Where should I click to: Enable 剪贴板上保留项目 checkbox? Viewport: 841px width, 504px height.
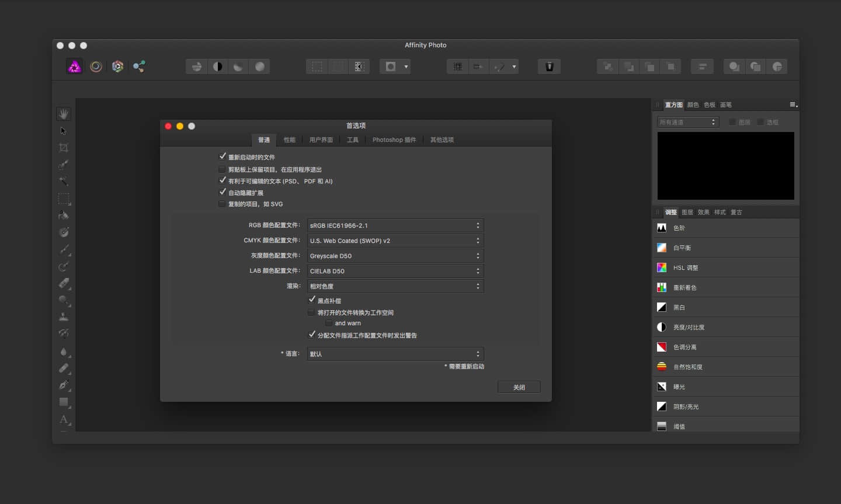point(222,169)
